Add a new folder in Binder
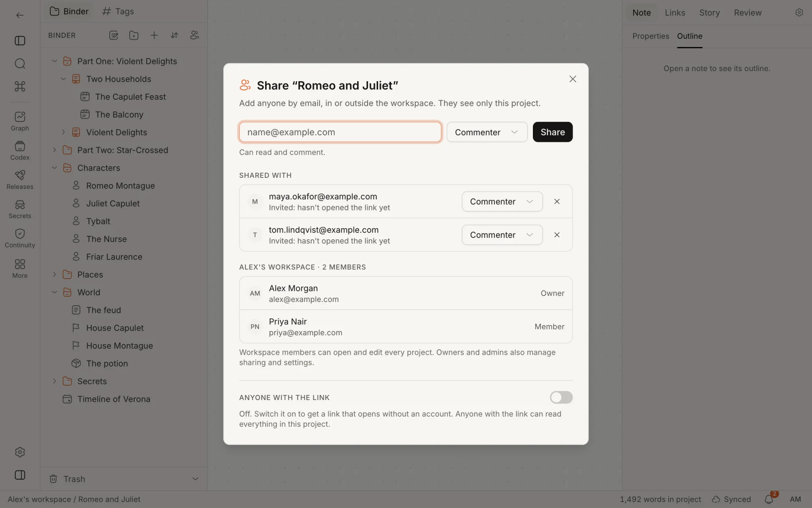 pos(134,36)
